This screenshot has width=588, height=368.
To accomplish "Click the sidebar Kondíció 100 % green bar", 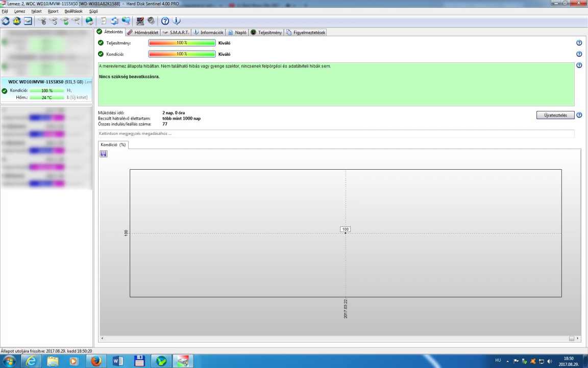I will tap(47, 90).
